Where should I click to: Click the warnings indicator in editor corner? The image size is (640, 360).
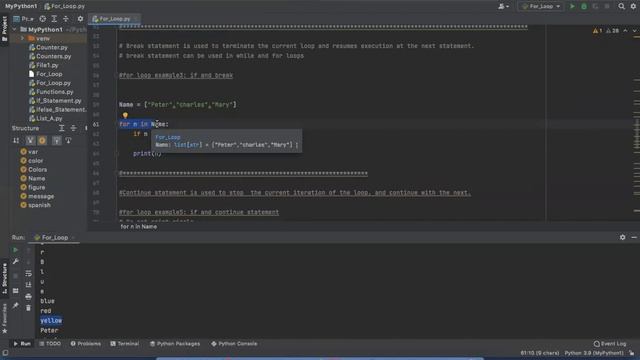coord(606,31)
